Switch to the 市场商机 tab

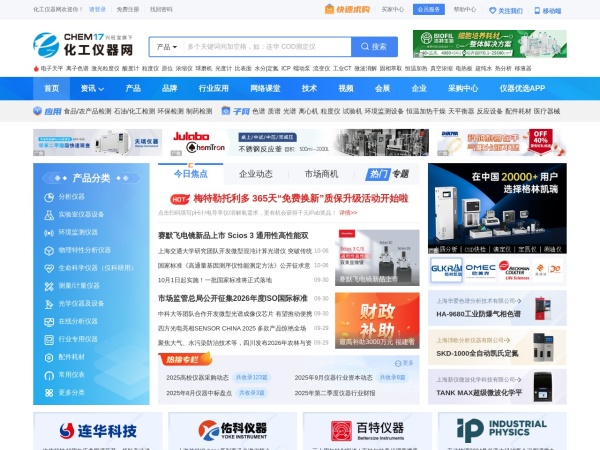321,174
